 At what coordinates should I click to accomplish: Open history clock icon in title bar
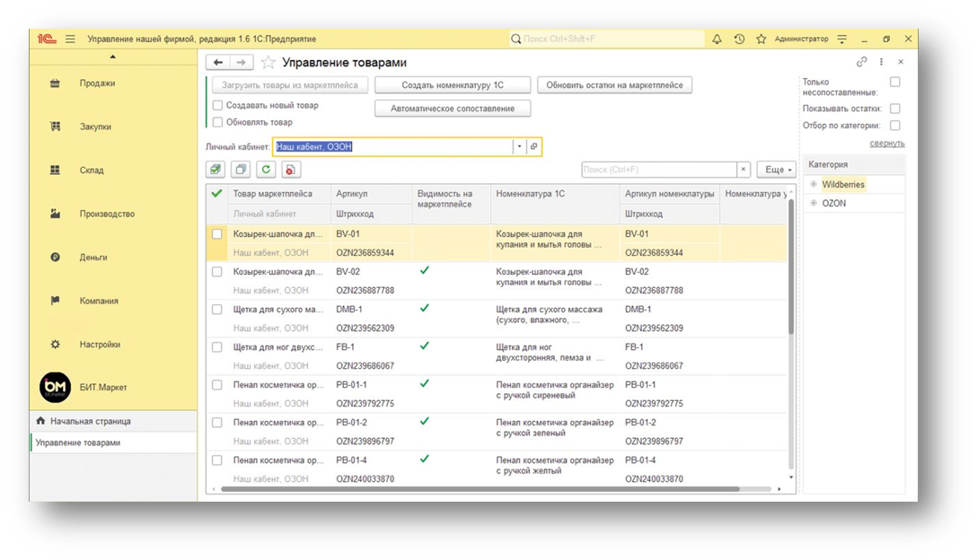click(x=739, y=39)
